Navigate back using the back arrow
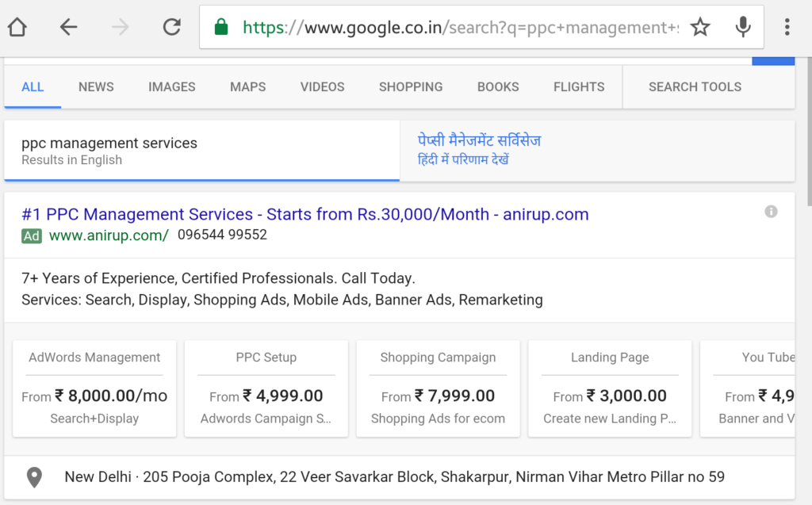The image size is (812, 505). 68,26
